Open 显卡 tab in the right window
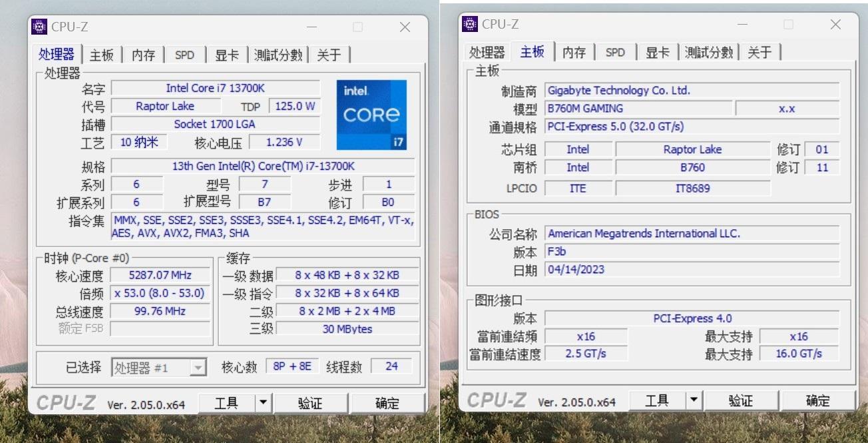The height and width of the screenshot is (443, 868). [658, 52]
